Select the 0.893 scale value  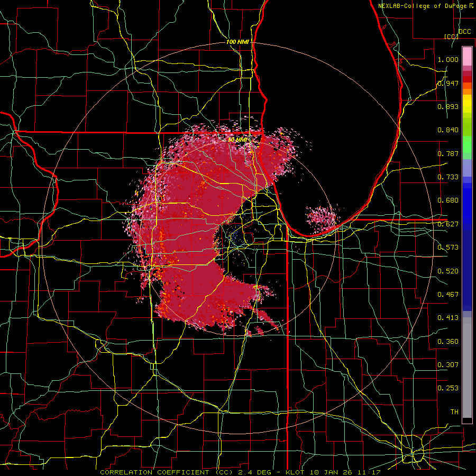(448, 106)
